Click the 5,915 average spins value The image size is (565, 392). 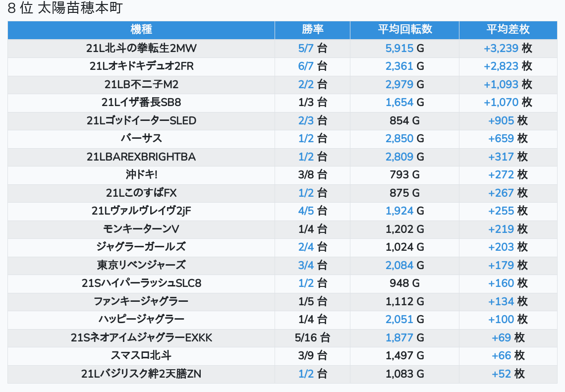coord(399,49)
